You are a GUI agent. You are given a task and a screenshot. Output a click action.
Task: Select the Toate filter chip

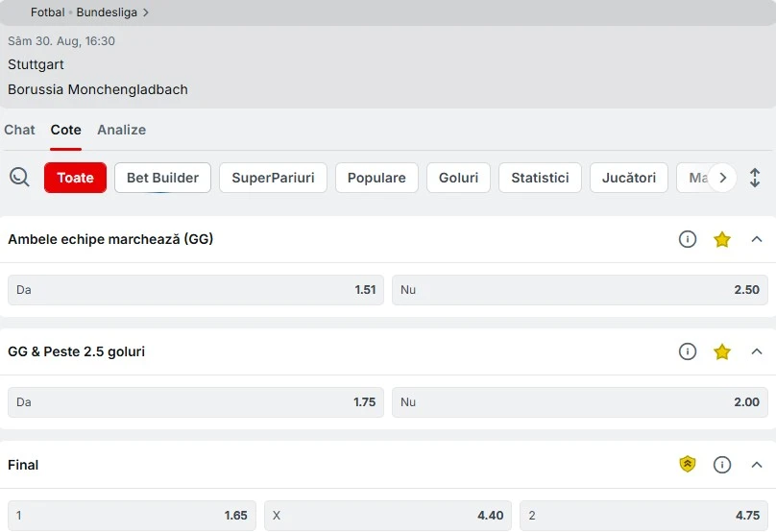(75, 178)
